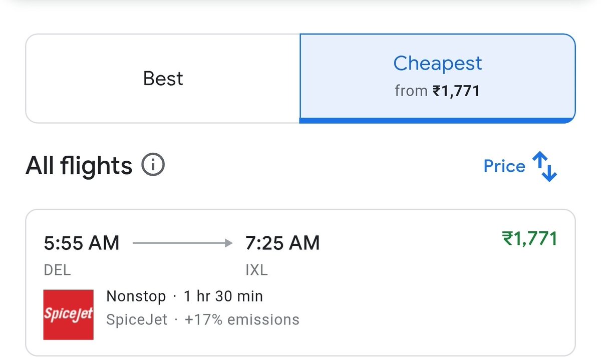
Task: Click the sort arrows icon beside Price
Action: click(544, 167)
